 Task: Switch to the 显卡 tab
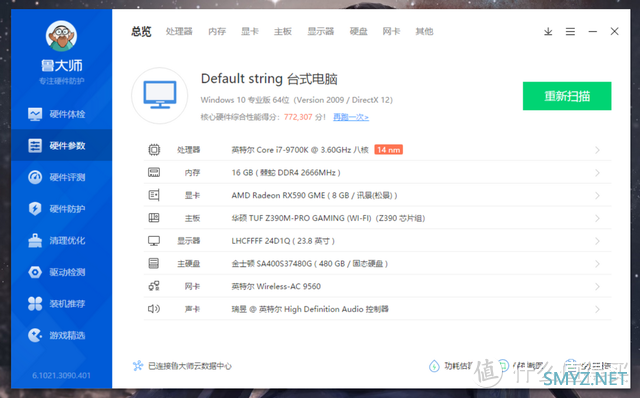point(249,31)
